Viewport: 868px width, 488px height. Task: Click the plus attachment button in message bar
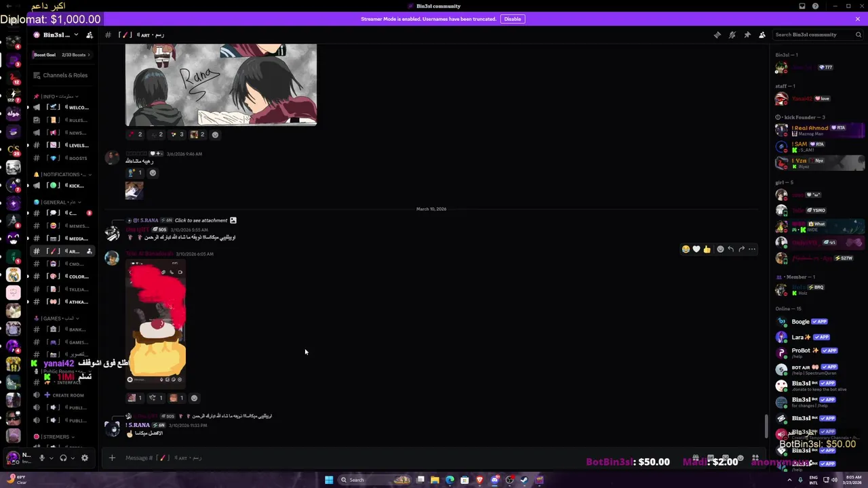pos(112,458)
